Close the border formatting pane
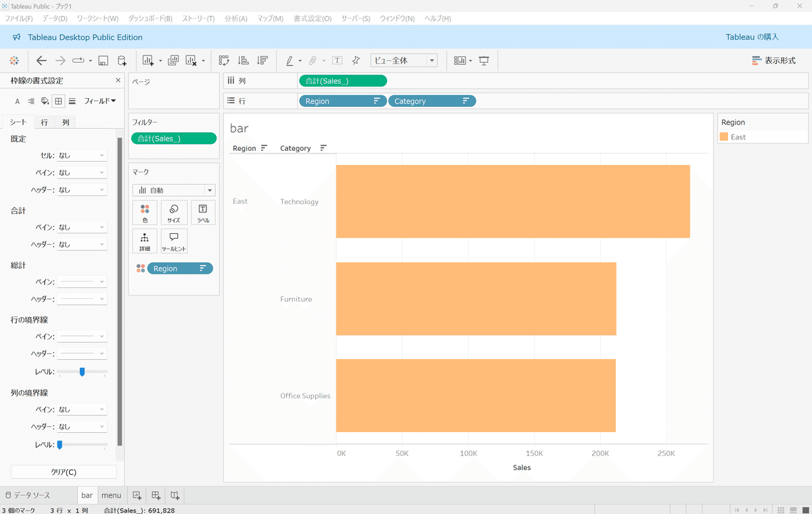 tap(118, 80)
